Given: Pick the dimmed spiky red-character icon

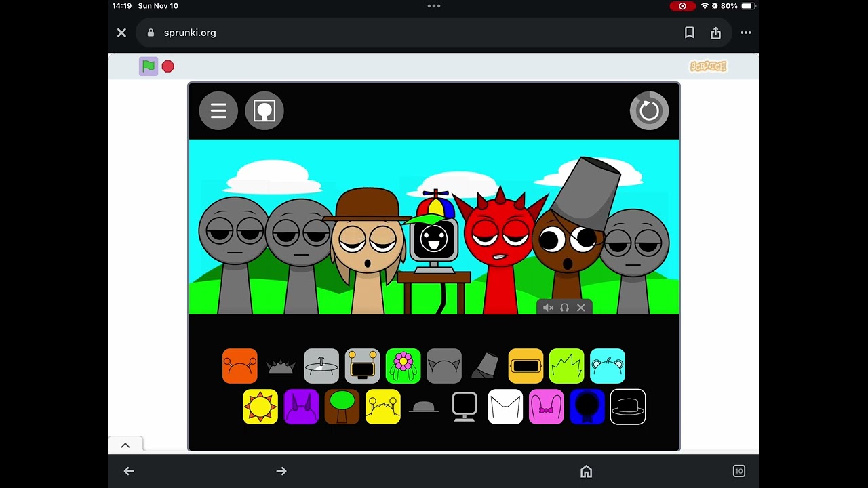Looking at the screenshot, I should tap(281, 366).
